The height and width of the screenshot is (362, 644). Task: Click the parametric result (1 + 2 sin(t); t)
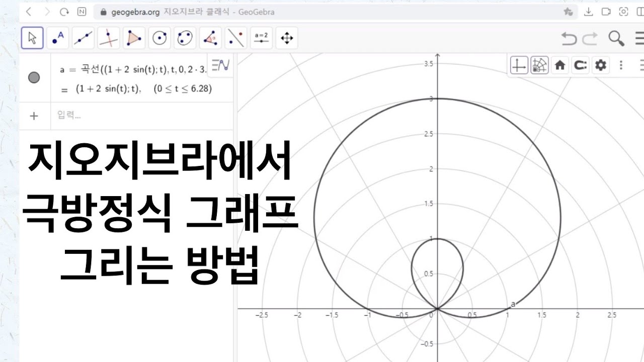[x=107, y=89]
